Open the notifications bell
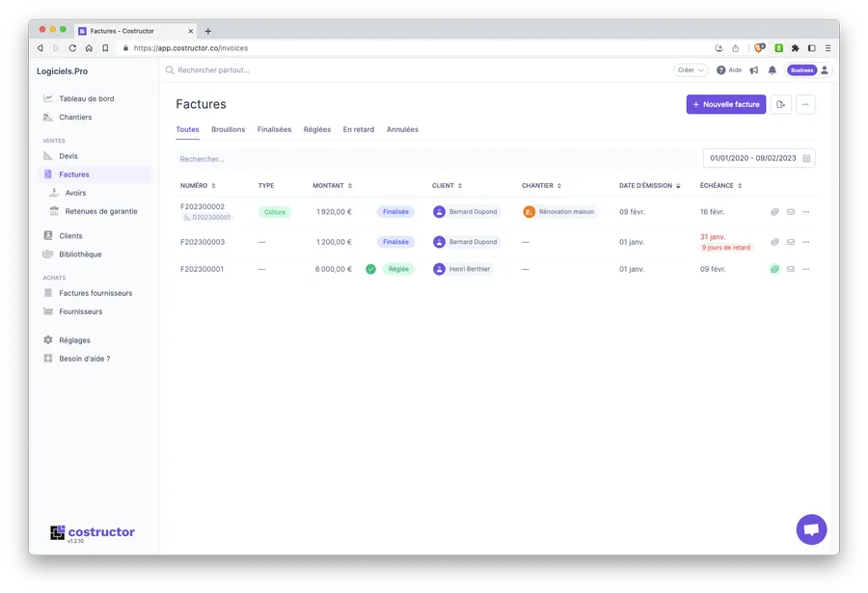868x593 pixels. [x=772, y=70]
